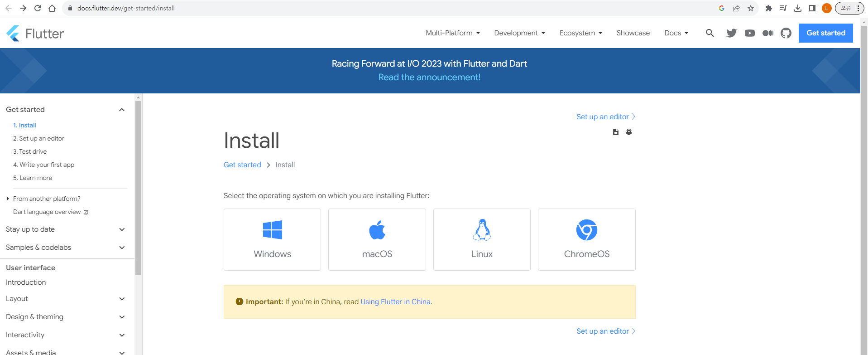Screen dimensions: 868x355
Task: Open the Multi-Platform dropdown menu
Action: click(x=453, y=33)
